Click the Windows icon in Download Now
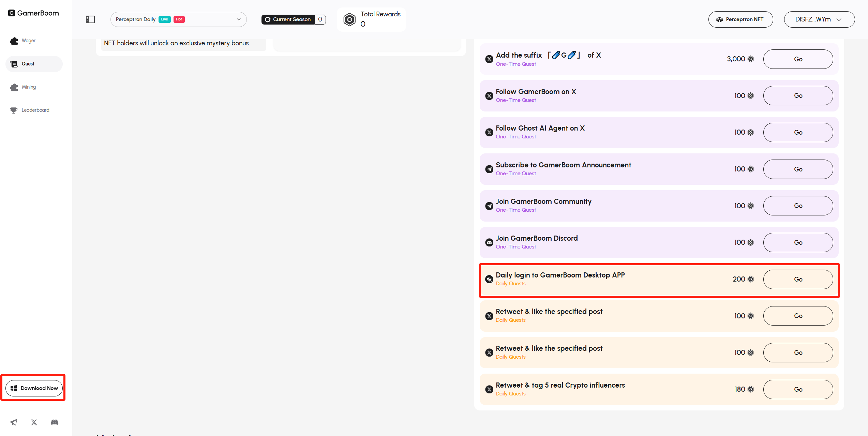 point(14,388)
